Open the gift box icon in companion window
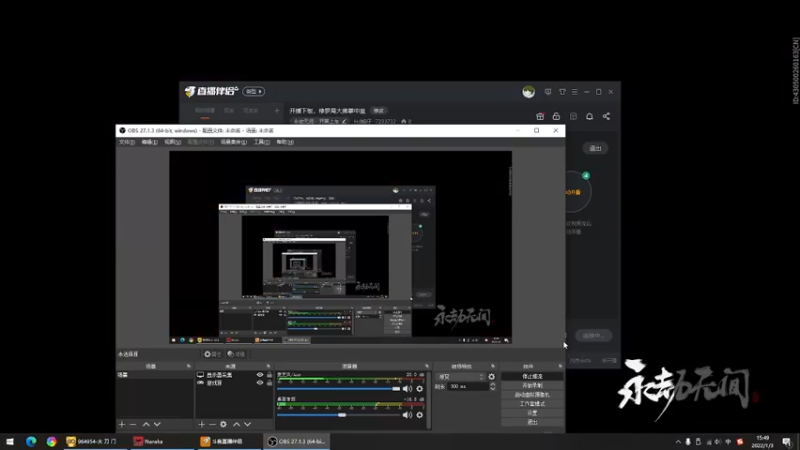Screen dimensions: 800x450 pos(540,116)
